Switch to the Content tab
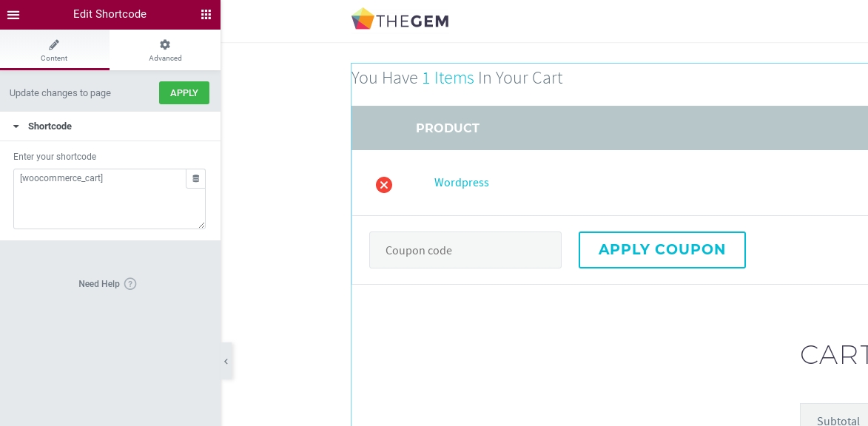The width and height of the screenshot is (868, 426). pyautogui.click(x=54, y=51)
